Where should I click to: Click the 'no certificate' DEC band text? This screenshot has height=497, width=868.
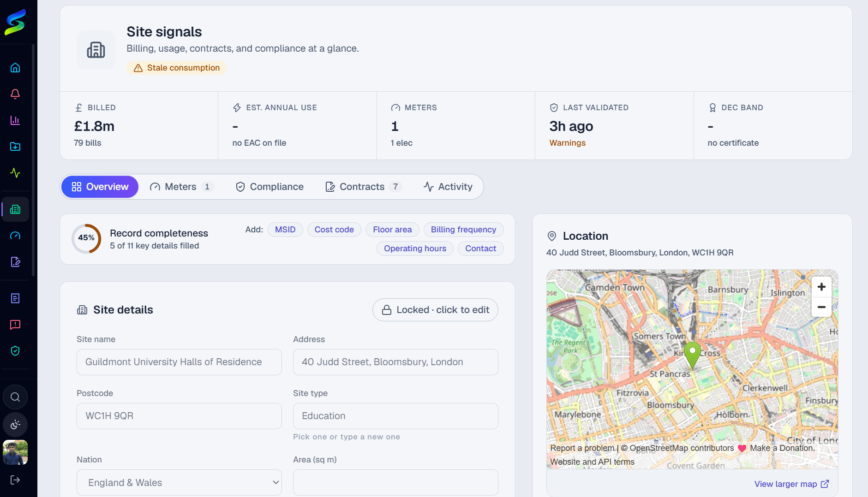point(733,143)
